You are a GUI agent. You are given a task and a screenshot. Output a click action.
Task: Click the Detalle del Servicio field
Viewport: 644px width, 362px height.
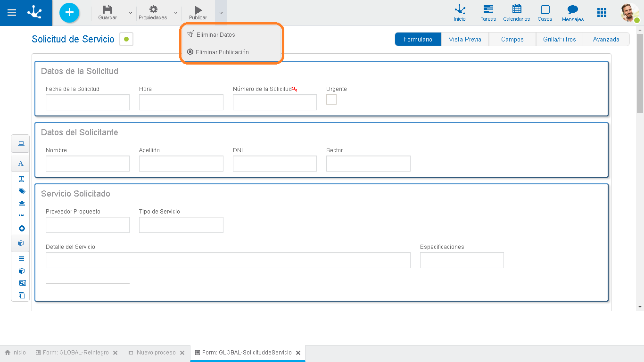click(228, 260)
